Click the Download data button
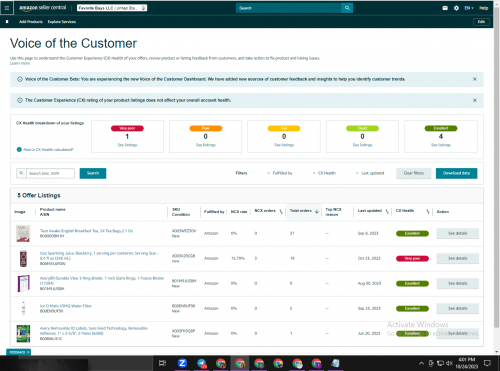The width and height of the screenshot is (500, 371). (456, 173)
